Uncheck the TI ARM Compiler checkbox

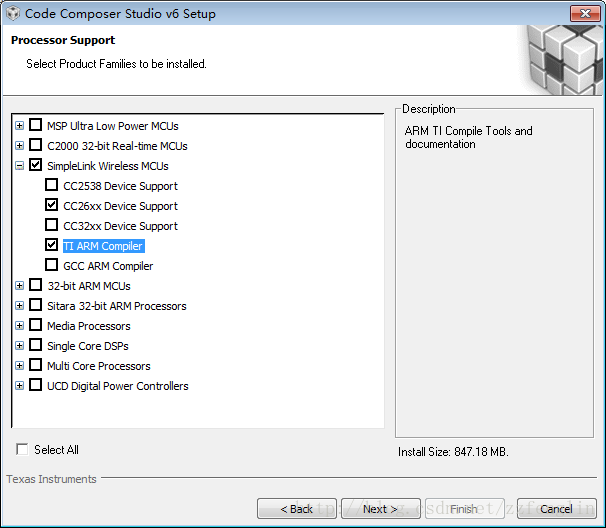click(x=51, y=245)
